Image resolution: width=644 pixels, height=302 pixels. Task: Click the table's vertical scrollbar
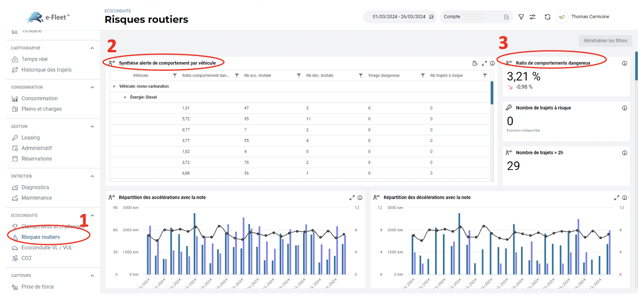[492, 93]
